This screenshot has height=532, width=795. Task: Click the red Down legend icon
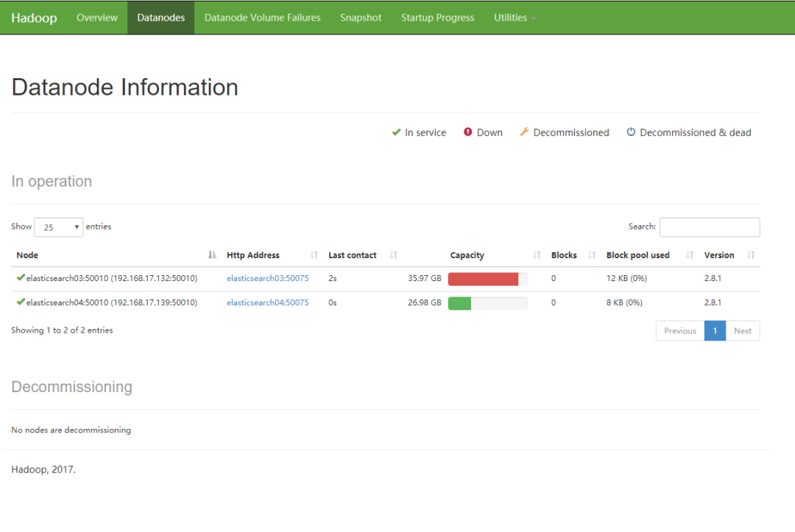point(468,132)
